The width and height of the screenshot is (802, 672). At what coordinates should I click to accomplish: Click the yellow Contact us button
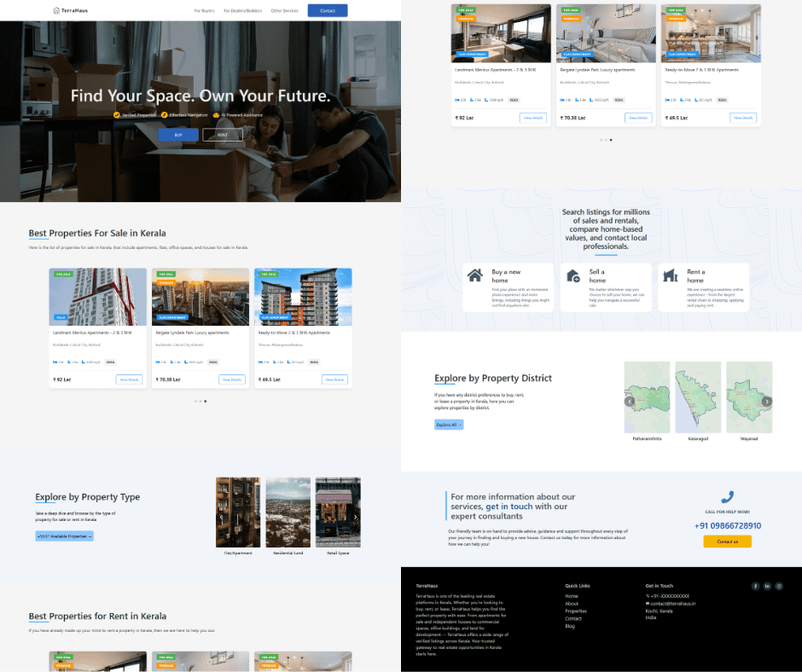coord(727,541)
